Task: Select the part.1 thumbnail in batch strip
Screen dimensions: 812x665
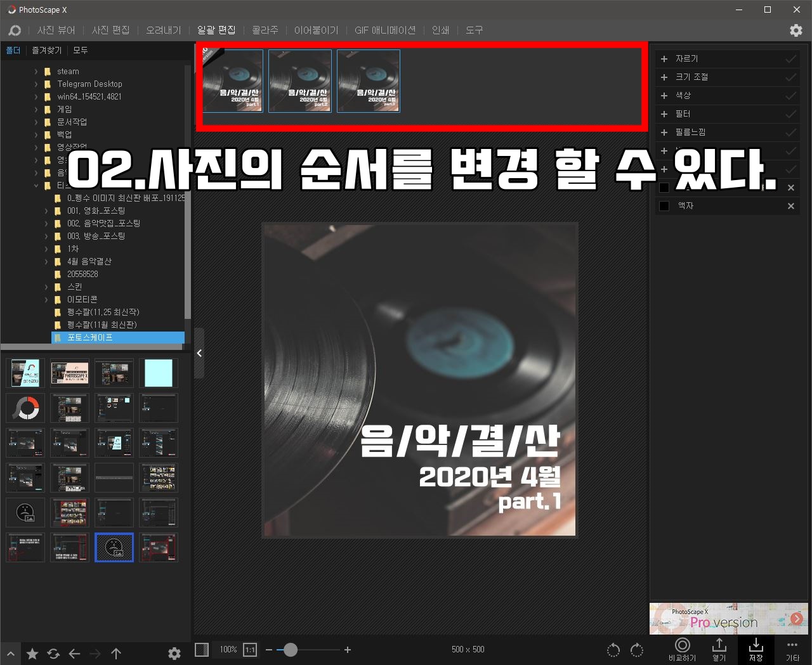Action: 232,81
